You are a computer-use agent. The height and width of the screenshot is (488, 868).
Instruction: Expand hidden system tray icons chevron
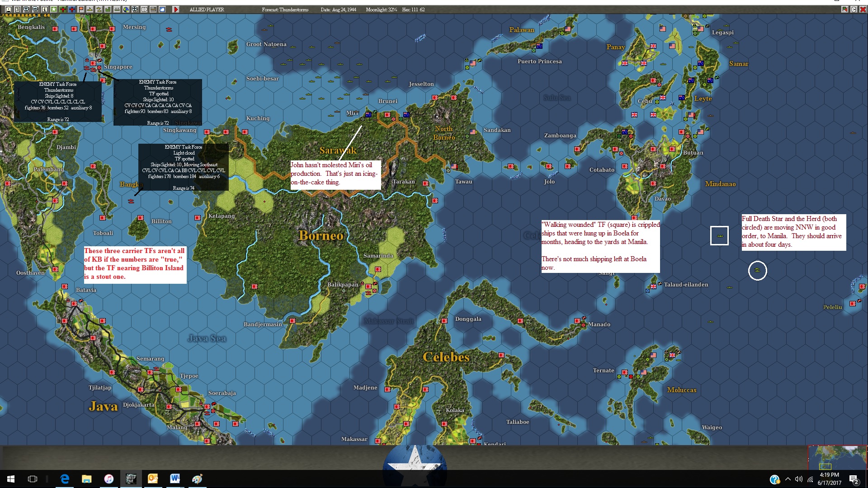click(x=788, y=479)
